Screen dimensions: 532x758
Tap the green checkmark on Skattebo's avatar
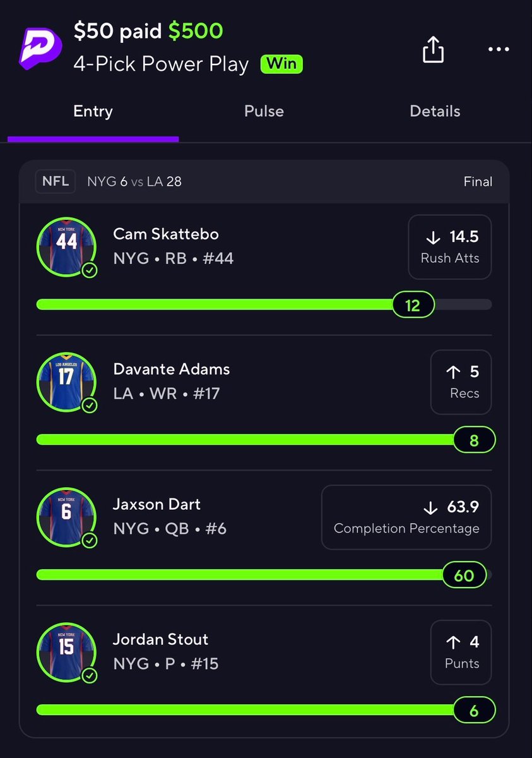click(90, 270)
